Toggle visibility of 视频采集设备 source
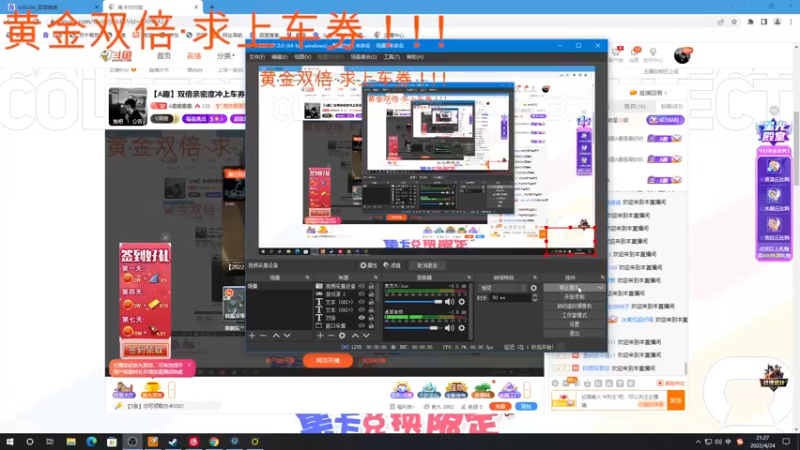 tap(362, 286)
